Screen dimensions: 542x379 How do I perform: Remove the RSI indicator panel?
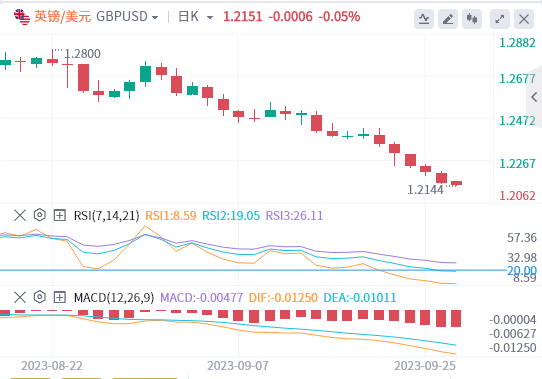coord(20,215)
